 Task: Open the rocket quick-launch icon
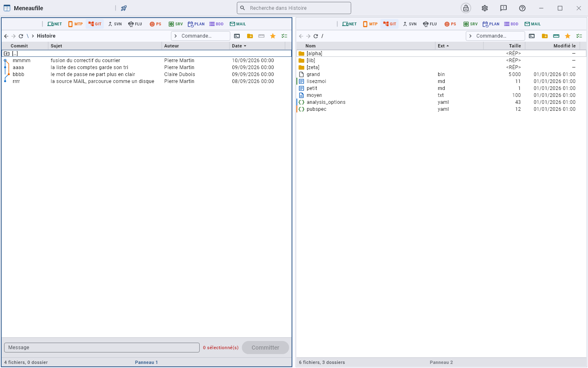click(124, 8)
